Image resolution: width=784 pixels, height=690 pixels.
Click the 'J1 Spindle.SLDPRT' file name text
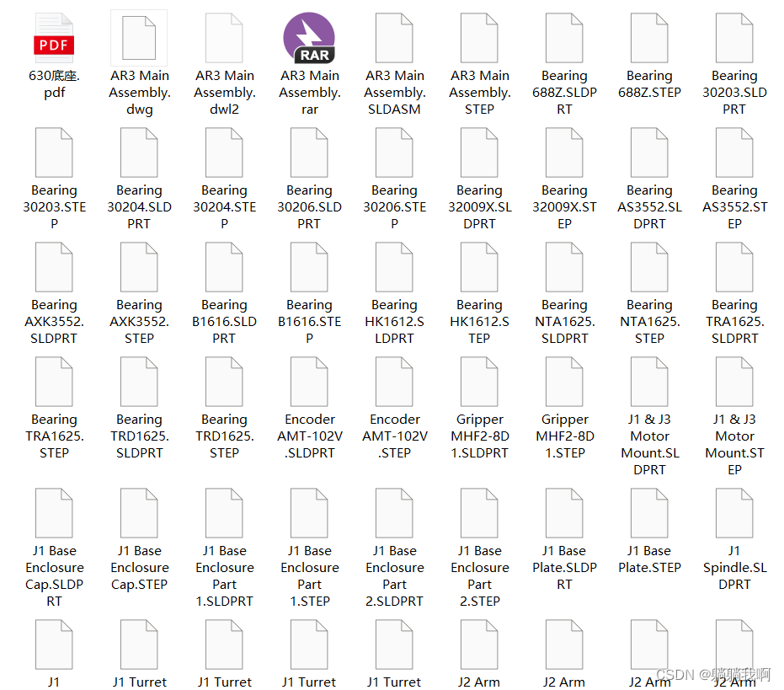point(734,568)
